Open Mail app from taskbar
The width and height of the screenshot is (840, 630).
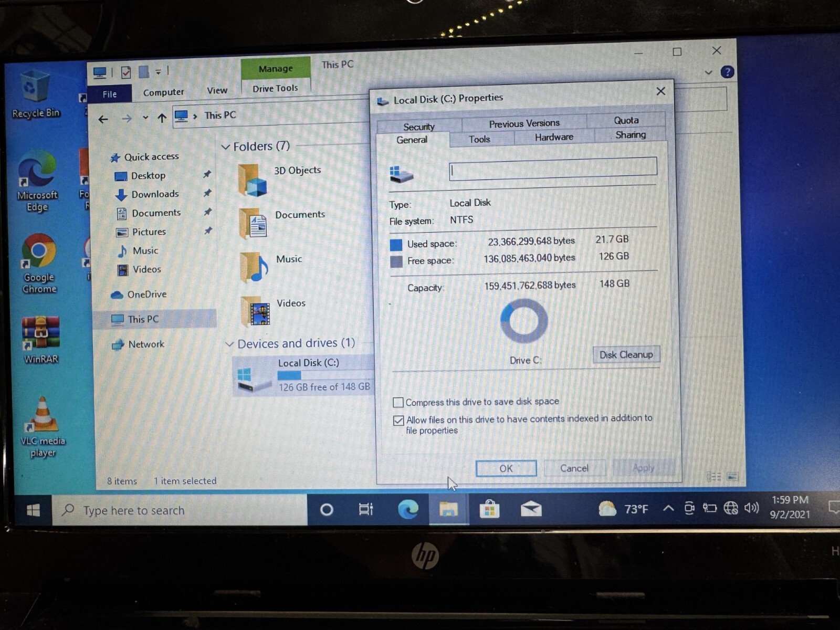tap(531, 509)
